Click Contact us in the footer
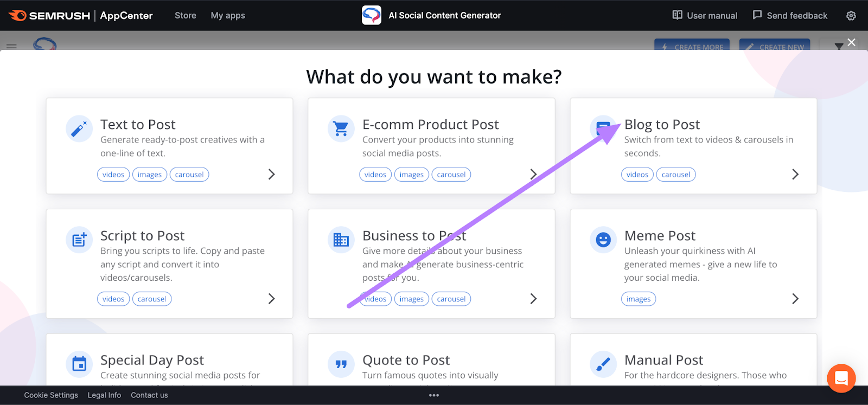 [149, 395]
